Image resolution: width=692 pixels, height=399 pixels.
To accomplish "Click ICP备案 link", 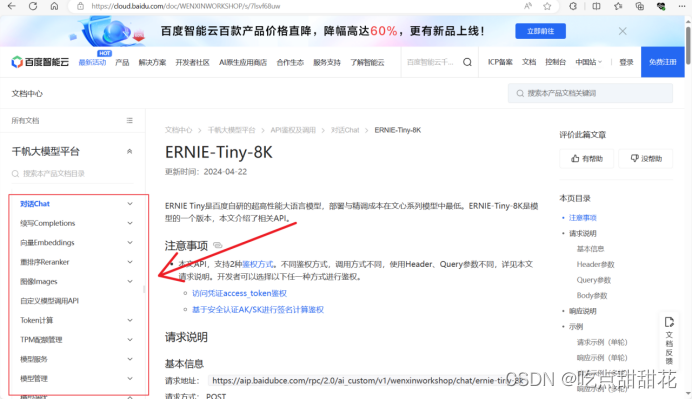I will (x=500, y=62).
